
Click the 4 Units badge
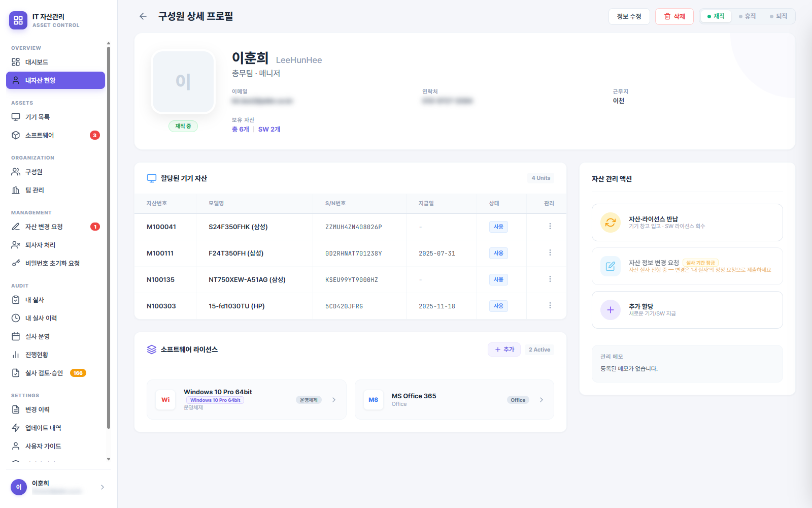pos(540,178)
